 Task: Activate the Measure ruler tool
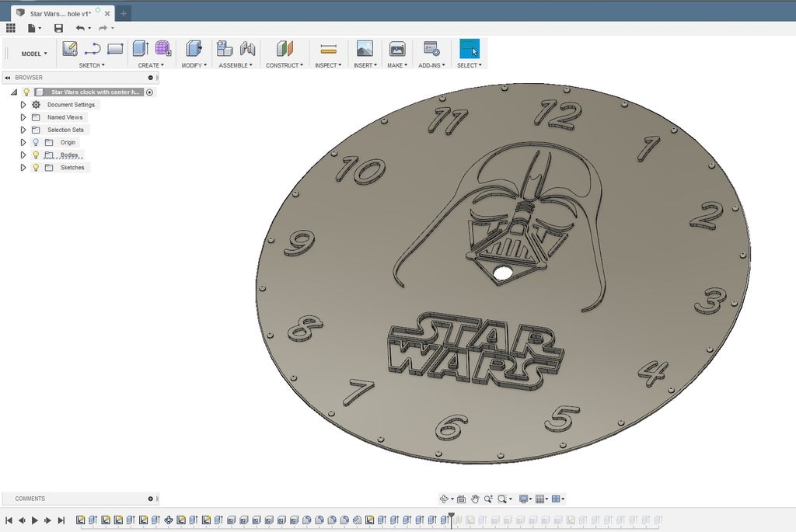point(329,49)
